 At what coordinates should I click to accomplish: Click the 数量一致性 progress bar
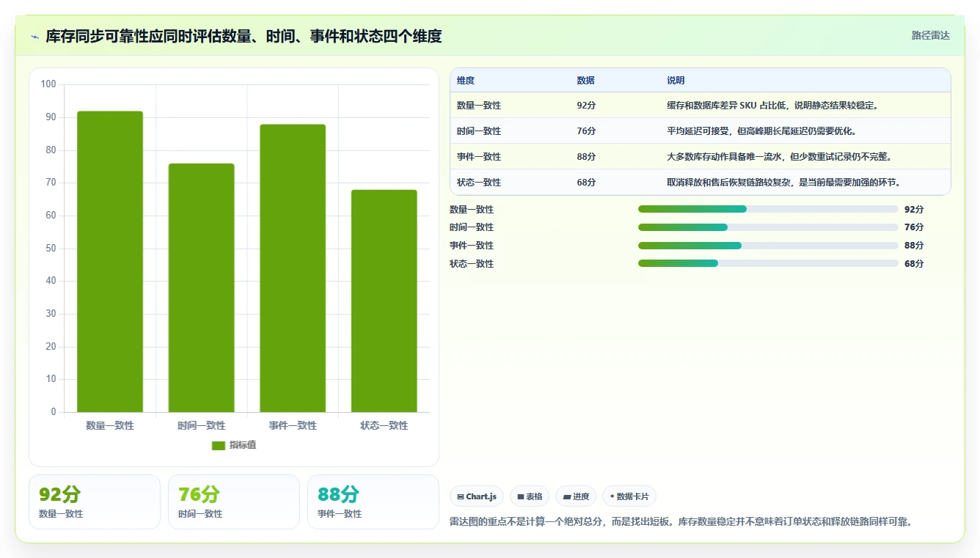pyautogui.click(x=768, y=209)
